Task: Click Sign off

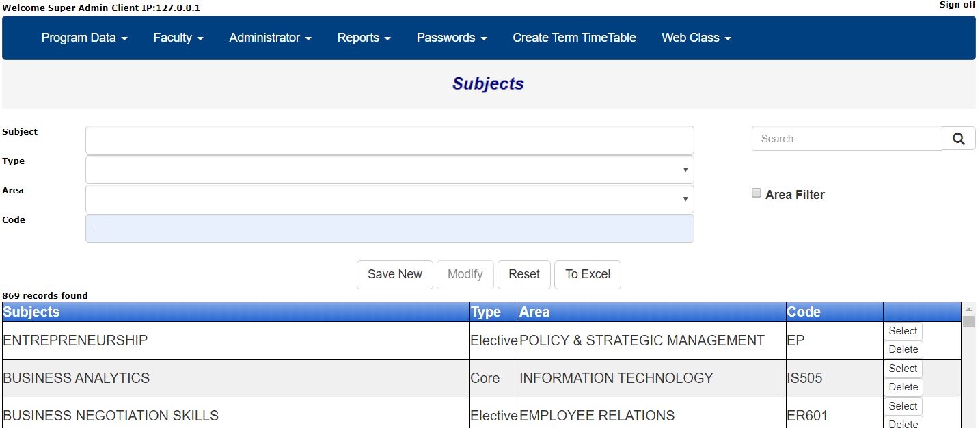Action: pyautogui.click(x=957, y=5)
